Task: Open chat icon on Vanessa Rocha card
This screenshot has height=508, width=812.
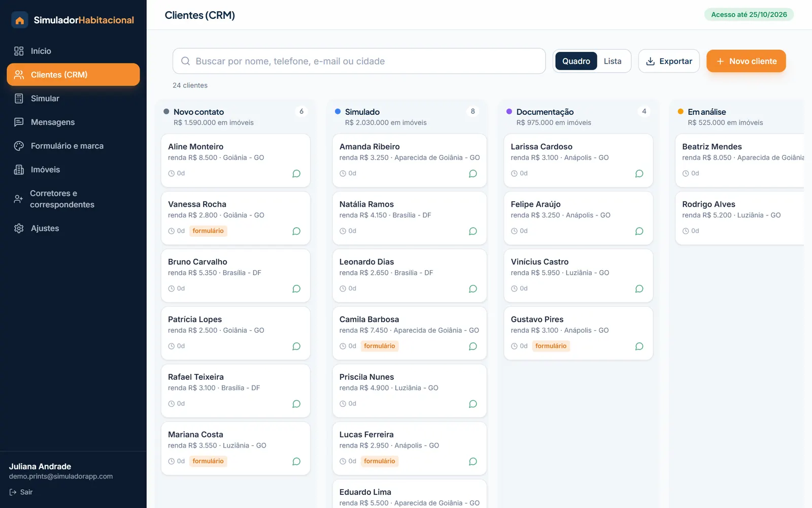Action: tap(296, 231)
